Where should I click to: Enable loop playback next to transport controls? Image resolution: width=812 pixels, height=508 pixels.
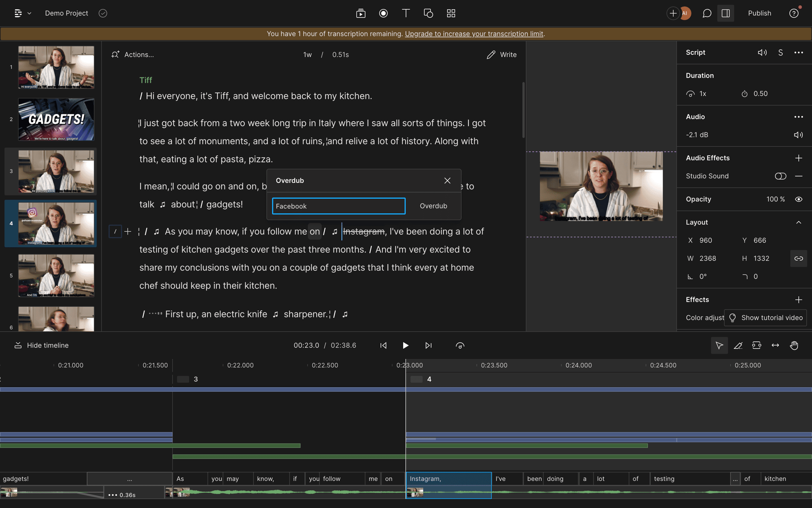pos(460,345)
